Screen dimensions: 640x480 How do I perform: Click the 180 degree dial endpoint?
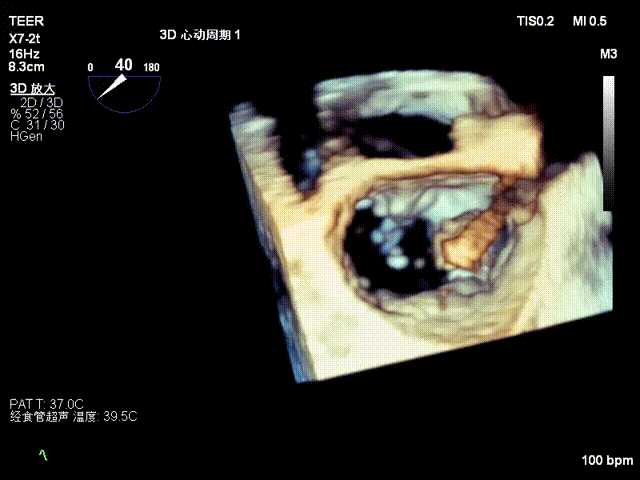(x=152, y=67)
